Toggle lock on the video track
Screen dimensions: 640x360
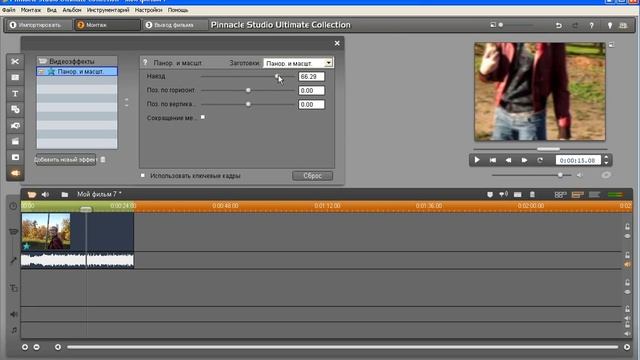pyautogui.click(x=627, y=227)
